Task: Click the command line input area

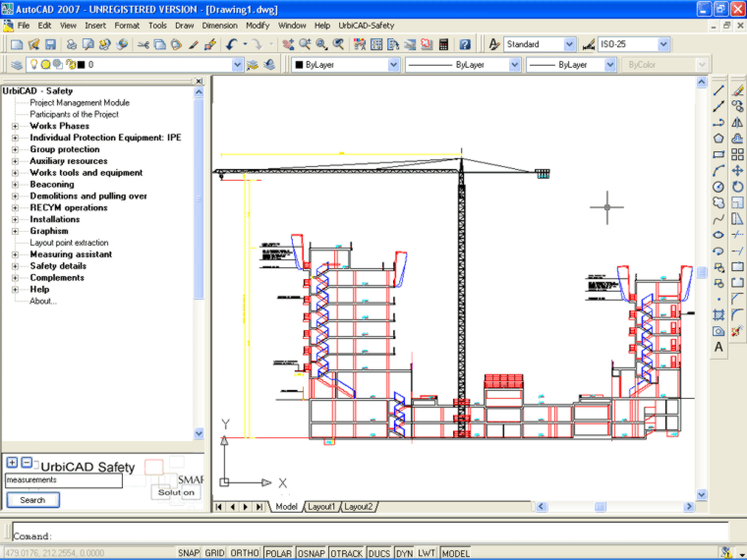Action: (x=371, y=531)
